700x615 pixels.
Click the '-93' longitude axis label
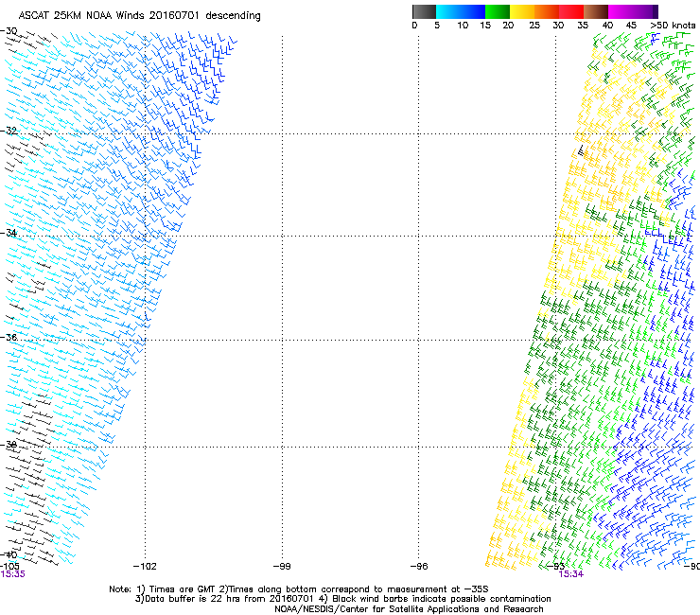coord(556,567)
